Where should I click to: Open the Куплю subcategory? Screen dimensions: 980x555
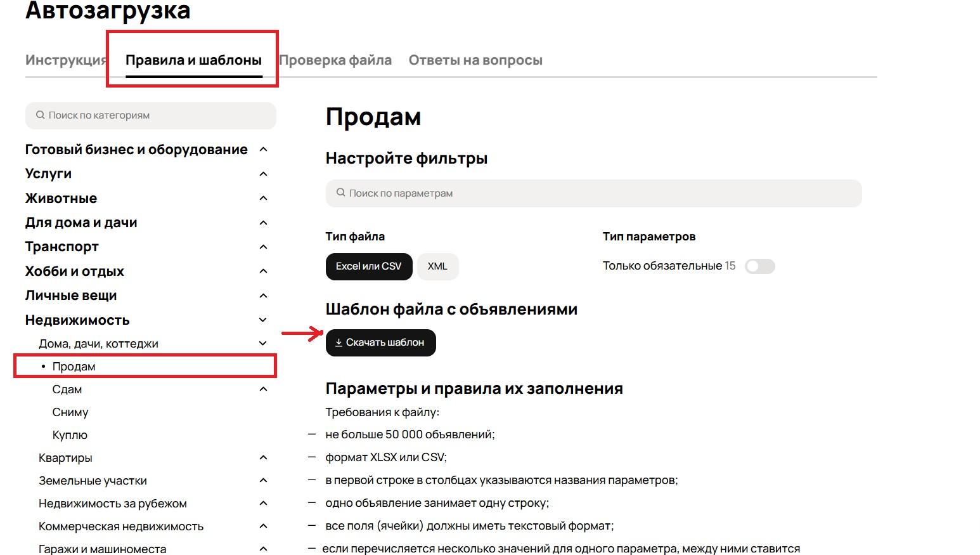[70, 435]
